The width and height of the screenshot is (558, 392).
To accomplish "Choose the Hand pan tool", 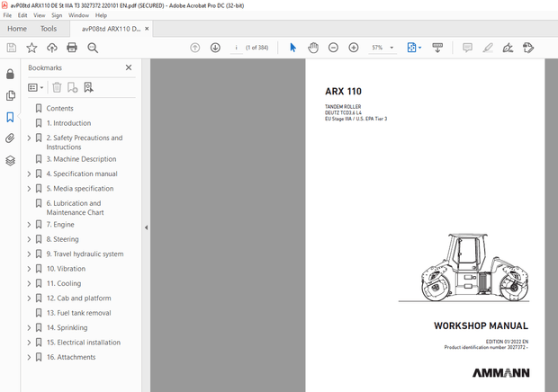I will click(313, 48).
